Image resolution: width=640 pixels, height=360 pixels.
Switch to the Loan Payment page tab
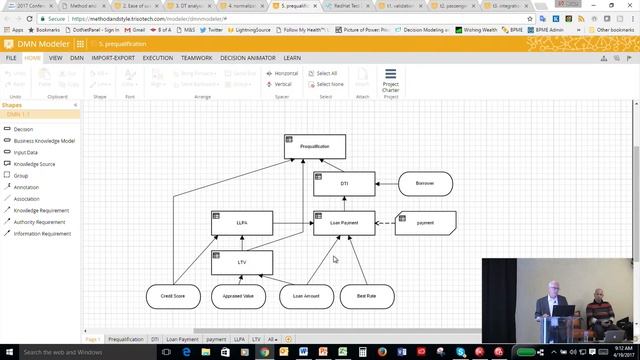pos(182,339)
